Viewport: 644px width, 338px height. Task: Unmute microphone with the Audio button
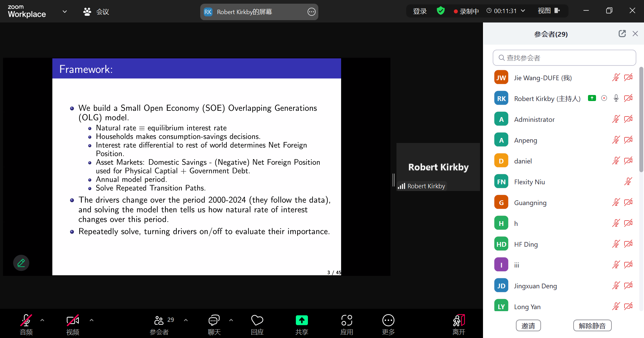pyautogui.click(x=26, y=321)
